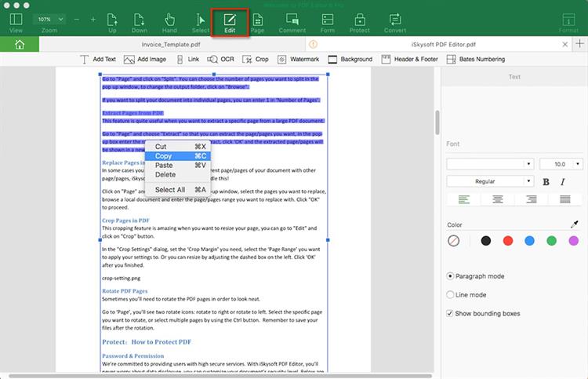Click the 'Password & Permission' heading
This screenshot has width=588, height=379.
tap(132, 355)
